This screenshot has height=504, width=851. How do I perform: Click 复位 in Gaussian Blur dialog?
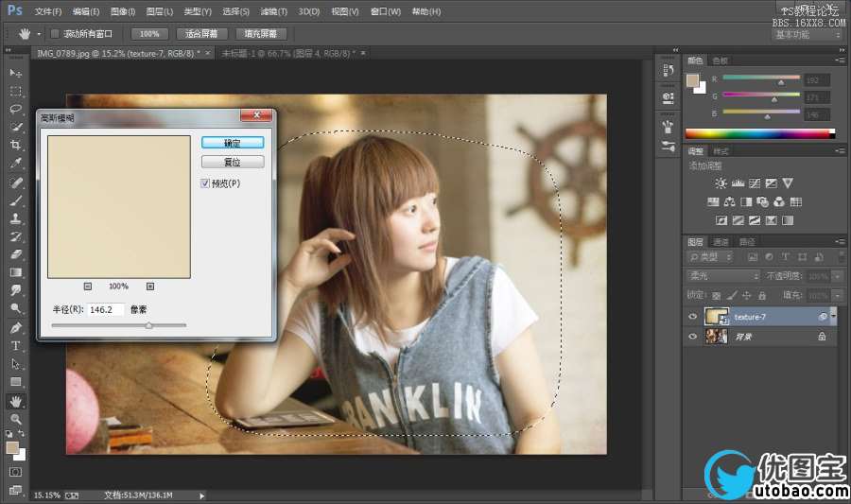tap(233, 162)
